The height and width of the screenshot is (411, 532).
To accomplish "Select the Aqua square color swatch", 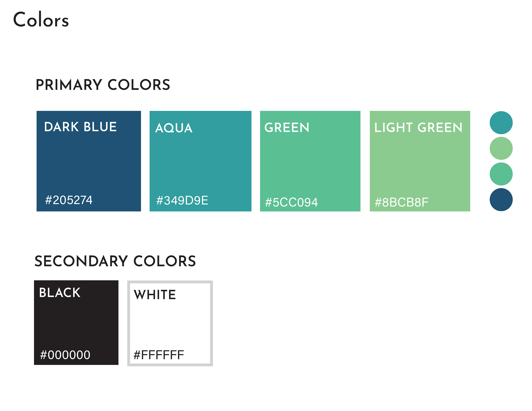I will click(x=200, y=161).
